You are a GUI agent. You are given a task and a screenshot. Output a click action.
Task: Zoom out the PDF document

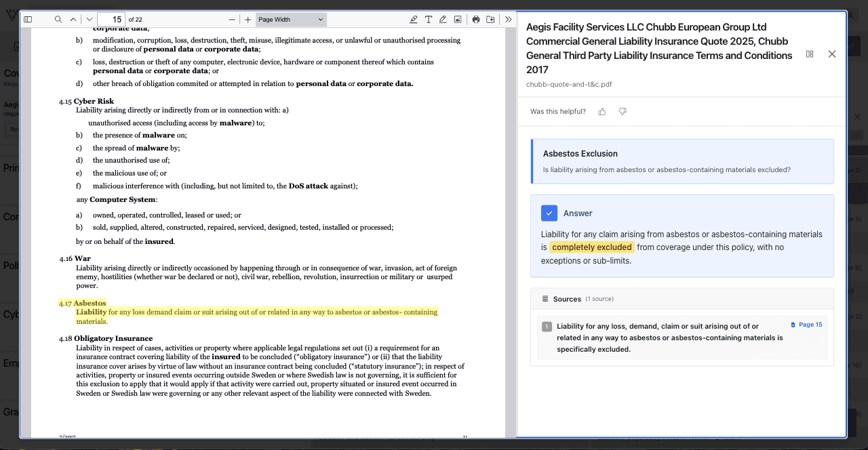pos(232,20)
